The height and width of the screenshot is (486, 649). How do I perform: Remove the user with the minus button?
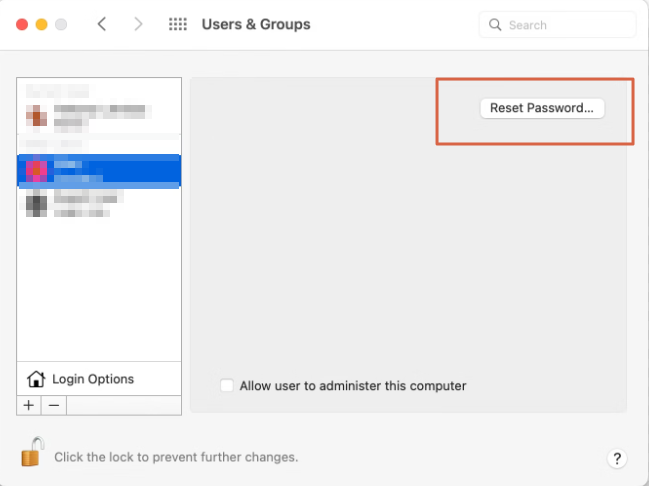click(54, 405)
